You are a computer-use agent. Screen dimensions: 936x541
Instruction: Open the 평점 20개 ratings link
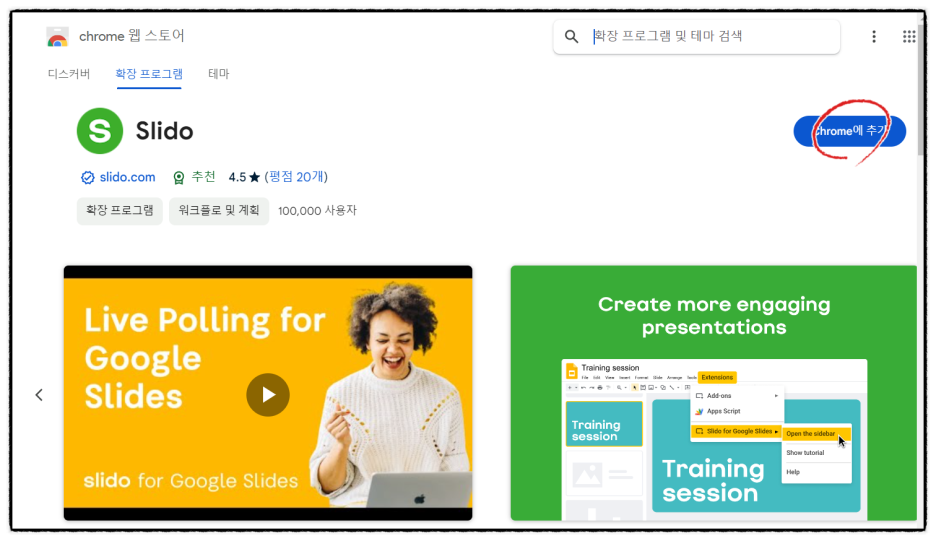296,177
